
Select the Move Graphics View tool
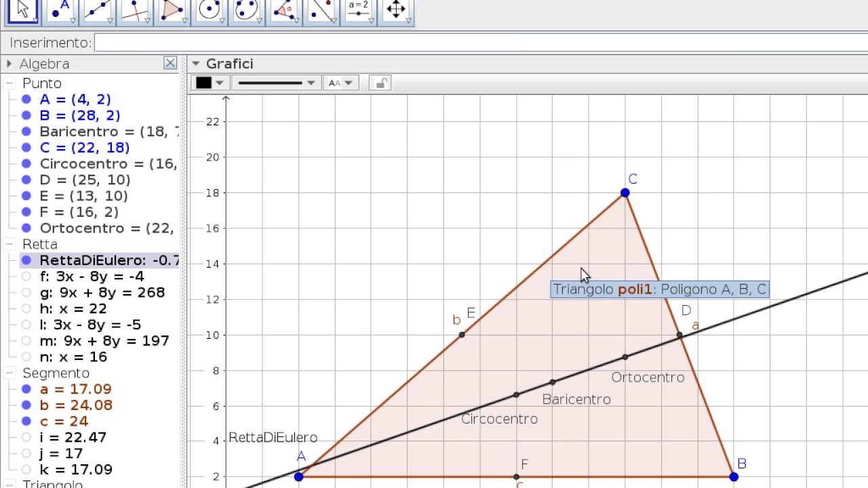[x=395, y=9]
